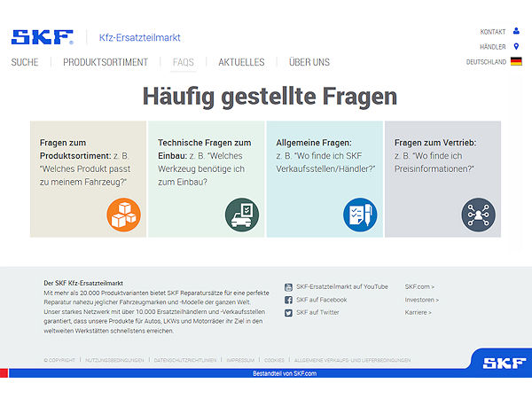The image size is (532, 399).
Task: Click SKF-Ersatzteilmarkt auf YouTube link
Action: tap(342, 286)
